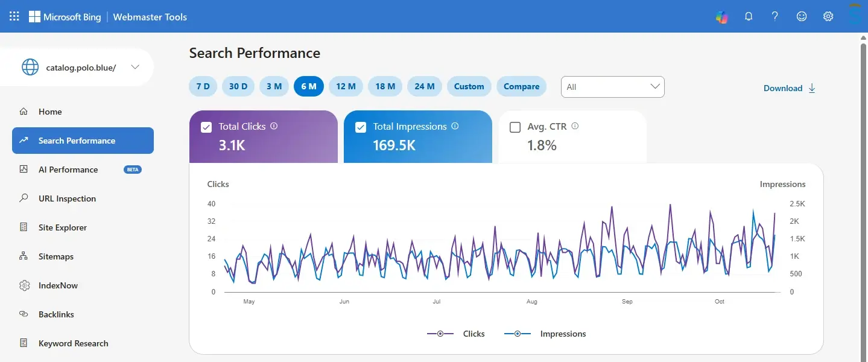
Task: Click the BETA badge beside AI Performance
Action: (x=132, y=170)
